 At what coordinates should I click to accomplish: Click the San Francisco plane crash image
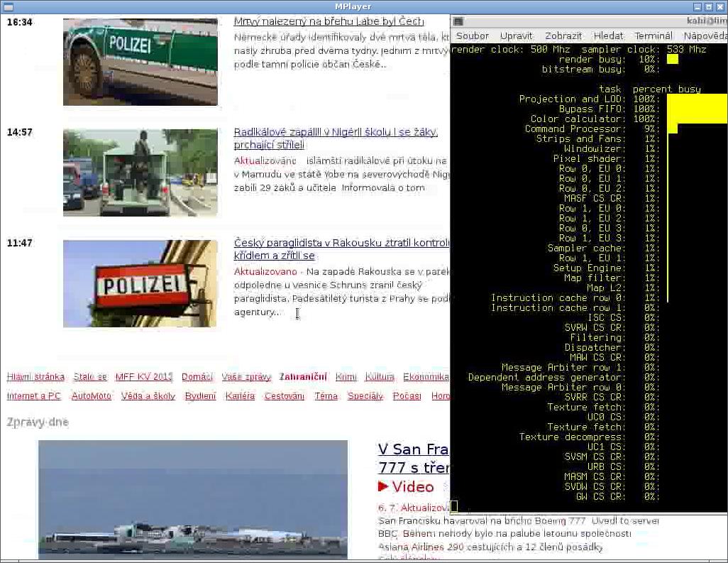pos(192,499)
